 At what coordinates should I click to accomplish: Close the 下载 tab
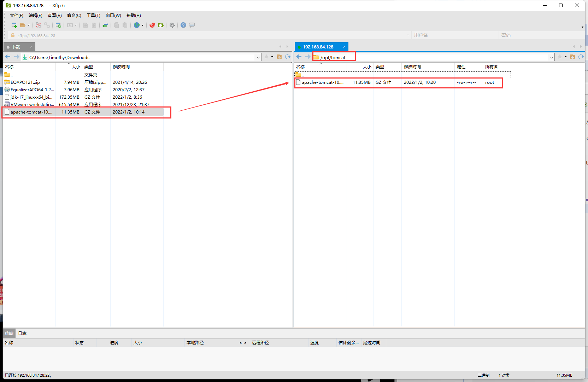pyautogui.click(x=30, y=47)
